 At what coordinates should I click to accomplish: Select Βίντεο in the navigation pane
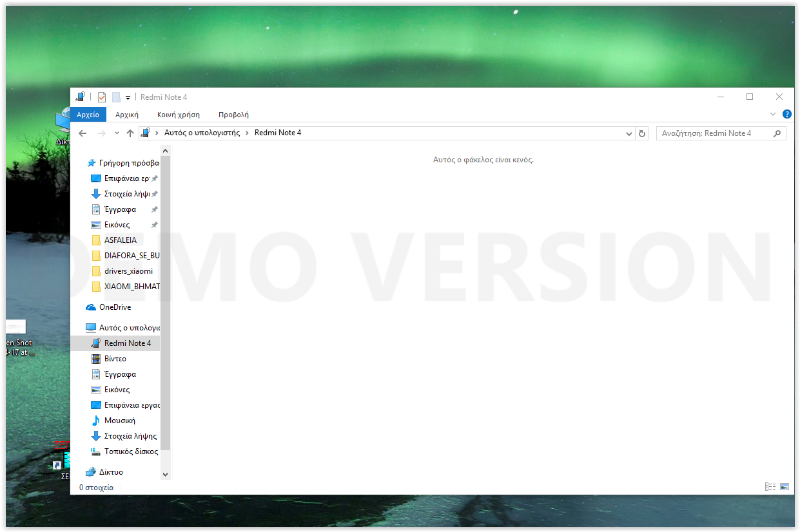click(x=115, y=359)
